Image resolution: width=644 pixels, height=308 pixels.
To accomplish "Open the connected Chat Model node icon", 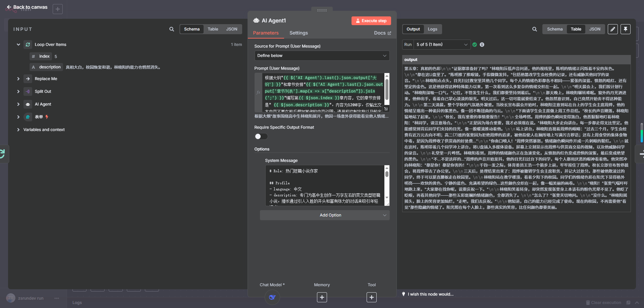I will click(272, 297).
